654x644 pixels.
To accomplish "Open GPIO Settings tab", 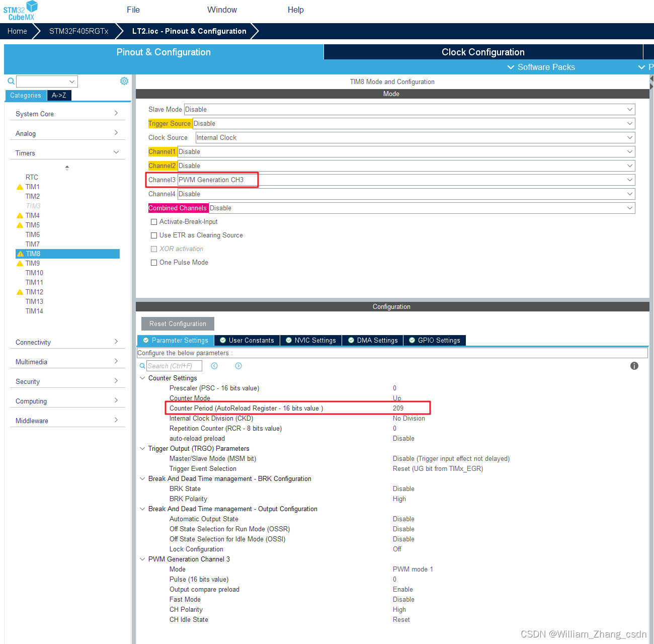I will tap(435, 341).
